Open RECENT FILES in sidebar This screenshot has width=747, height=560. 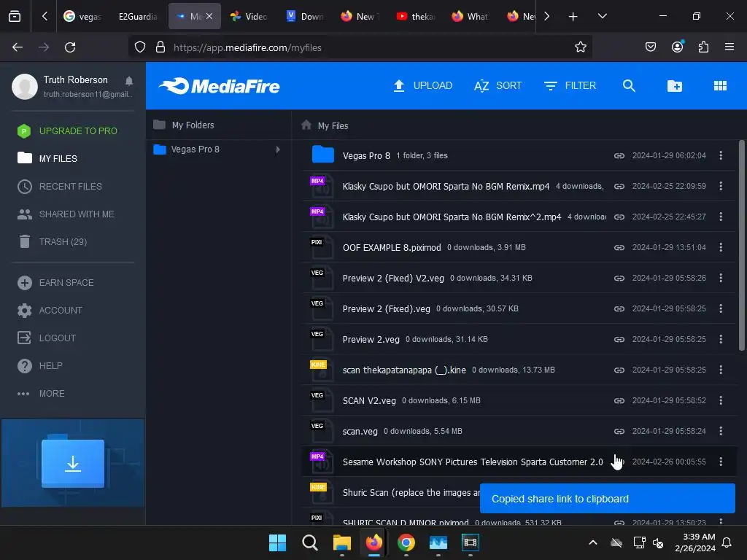[x=60, y=186]
